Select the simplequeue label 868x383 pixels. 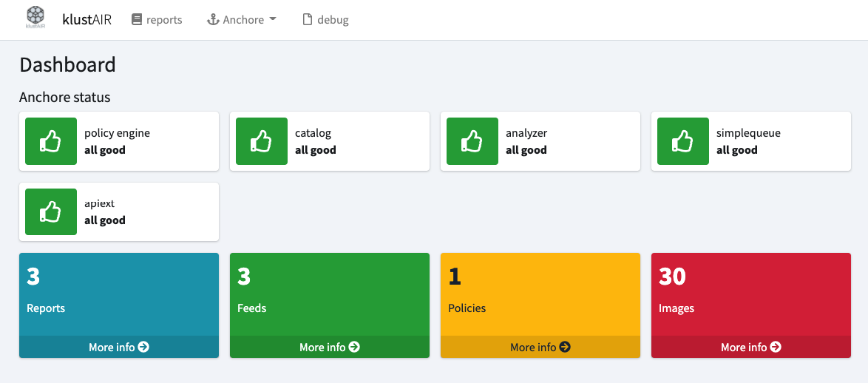click(748, 133)
